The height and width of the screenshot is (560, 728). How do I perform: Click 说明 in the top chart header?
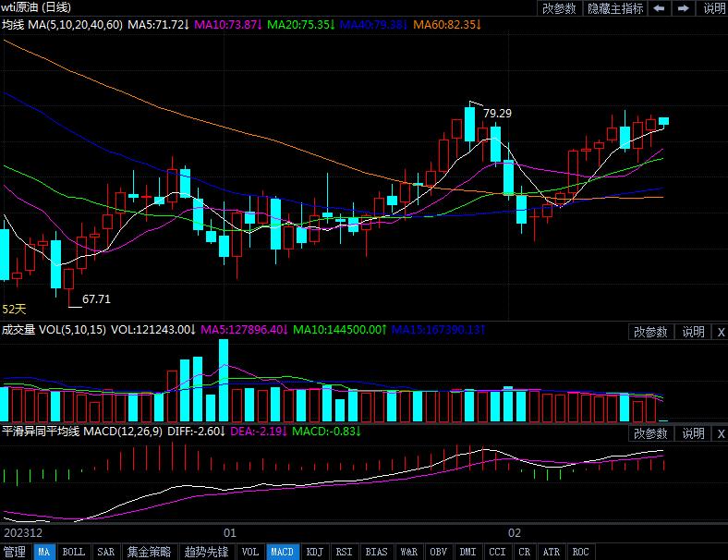(x=713, y=8)
